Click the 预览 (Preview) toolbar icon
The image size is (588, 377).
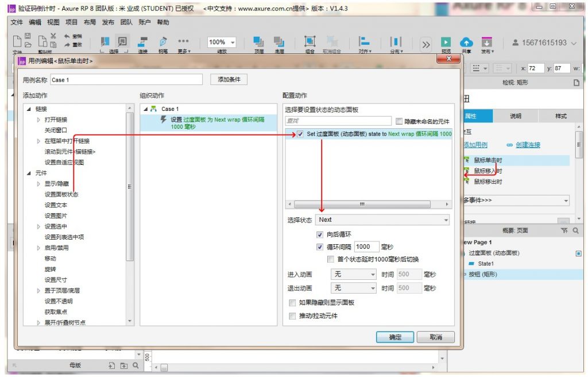point(446,43)
